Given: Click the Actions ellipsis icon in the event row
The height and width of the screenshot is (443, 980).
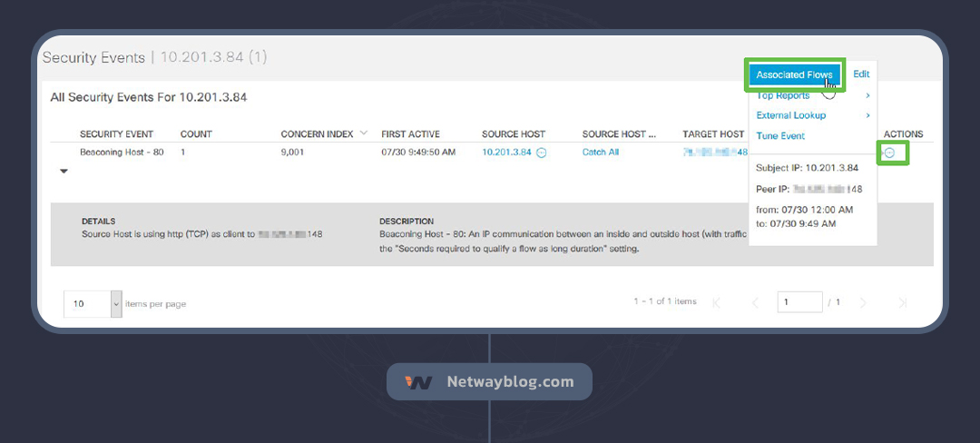Looking at the screenshot, I should (889, 153).
